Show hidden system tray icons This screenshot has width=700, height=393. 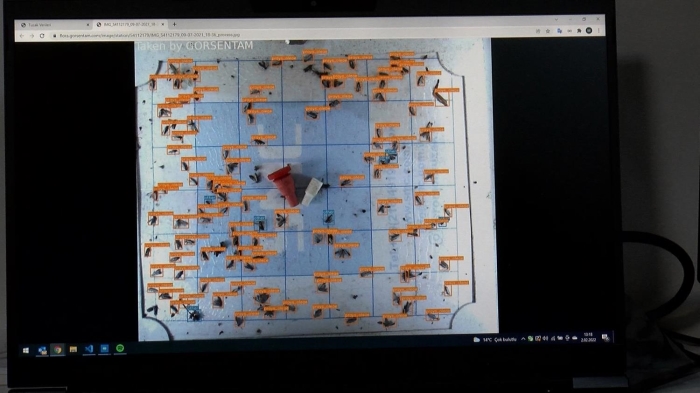[523, 339]
